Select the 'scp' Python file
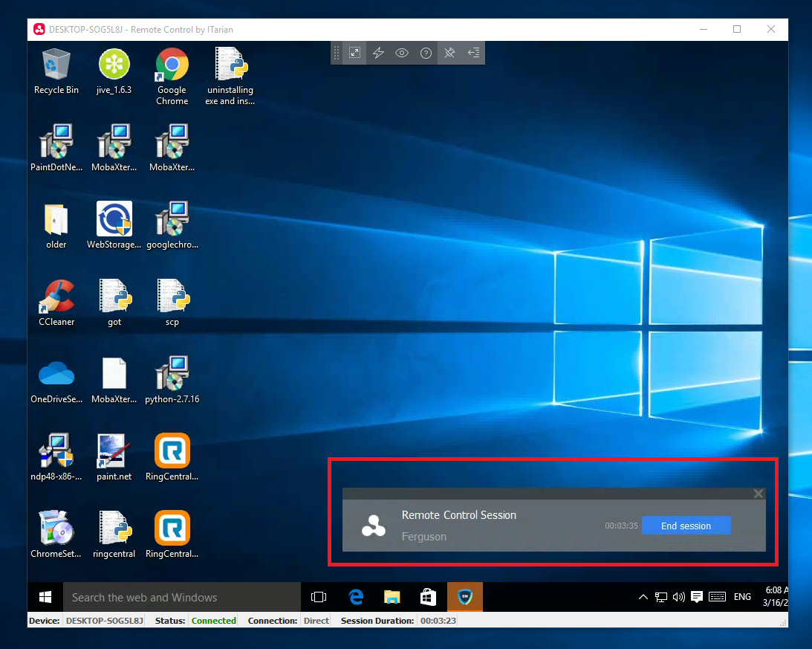The width and height of the screenshot is (812, 649). (x=172, y=303)
